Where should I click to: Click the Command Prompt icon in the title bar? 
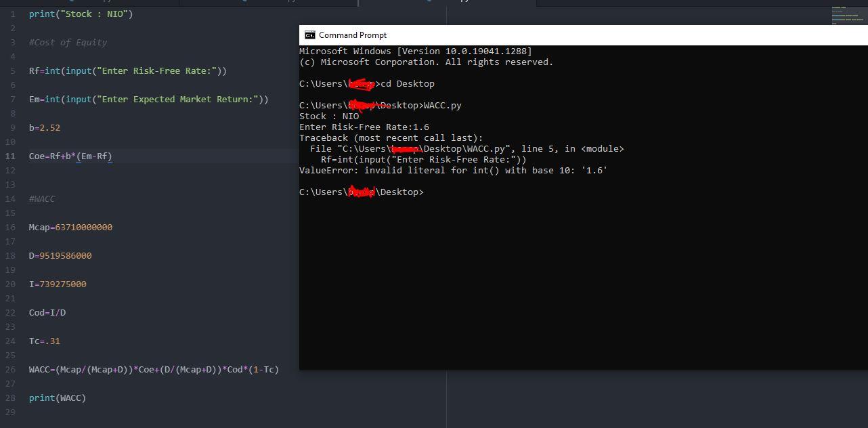click(310, 35)
